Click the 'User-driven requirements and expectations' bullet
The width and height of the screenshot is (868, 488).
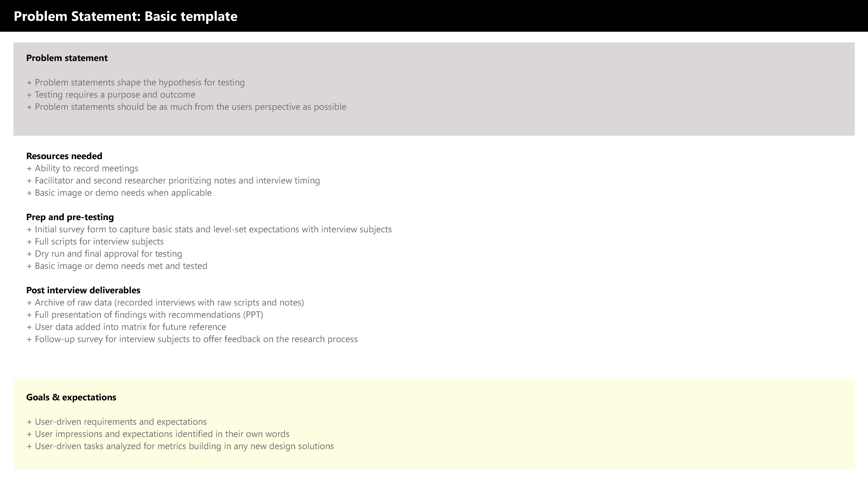point(117,422)
